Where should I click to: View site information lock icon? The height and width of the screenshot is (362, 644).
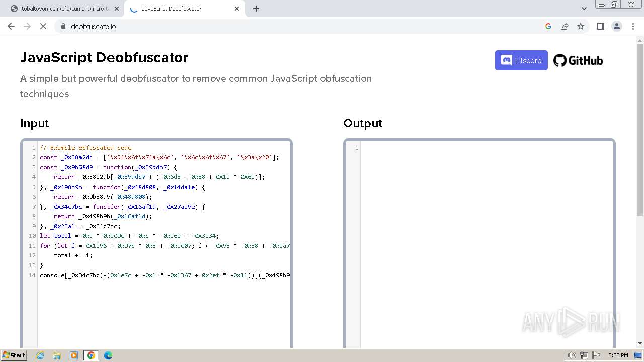point(63,26)
